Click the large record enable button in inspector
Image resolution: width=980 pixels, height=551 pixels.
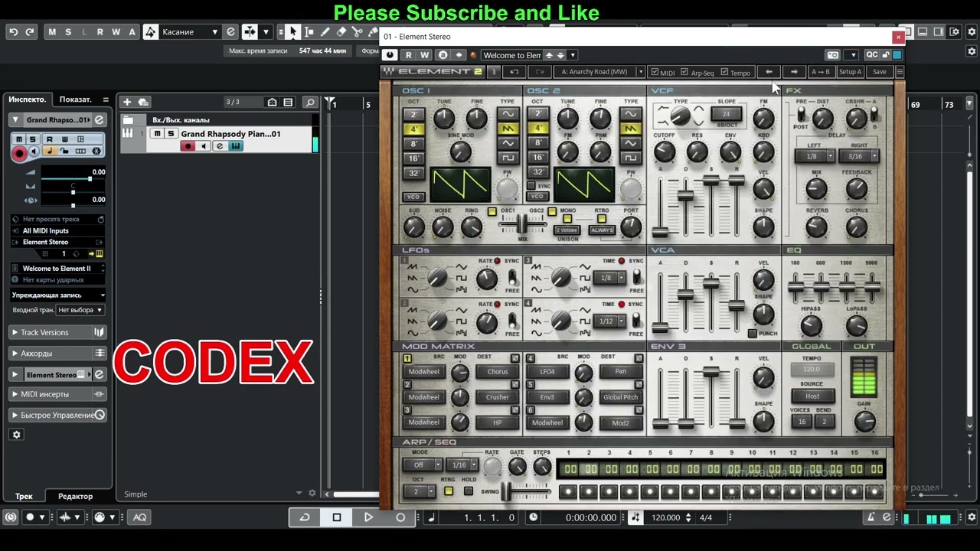20,153
